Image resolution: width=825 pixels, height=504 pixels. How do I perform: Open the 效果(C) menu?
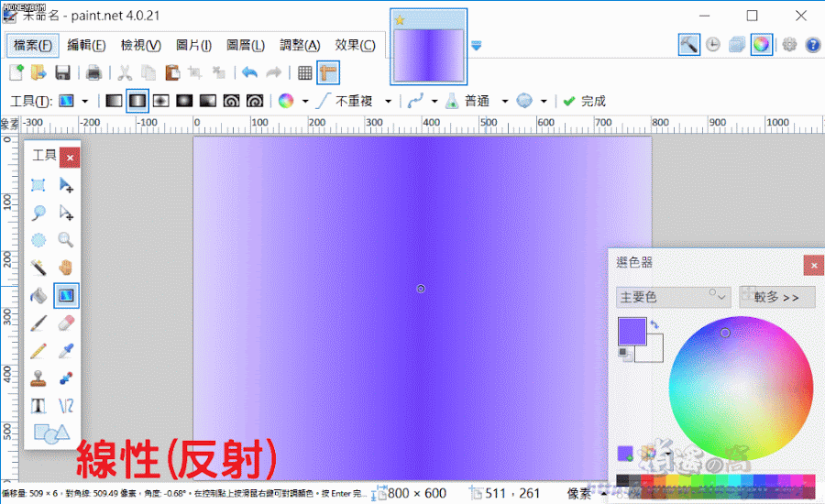355,45
